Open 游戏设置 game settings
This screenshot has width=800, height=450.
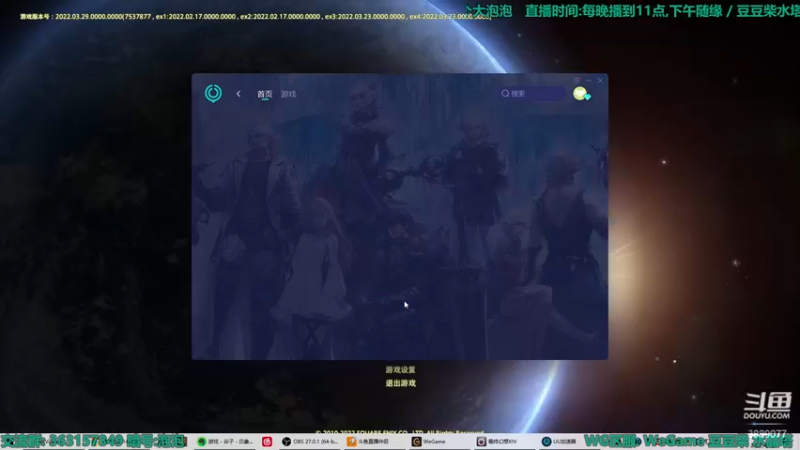click(x=401, y=369)
